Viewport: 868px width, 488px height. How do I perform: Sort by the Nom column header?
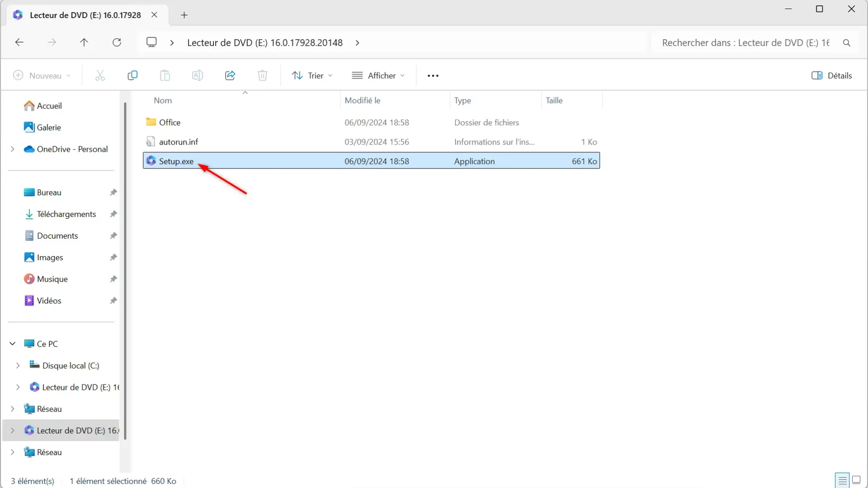point(163,100)
